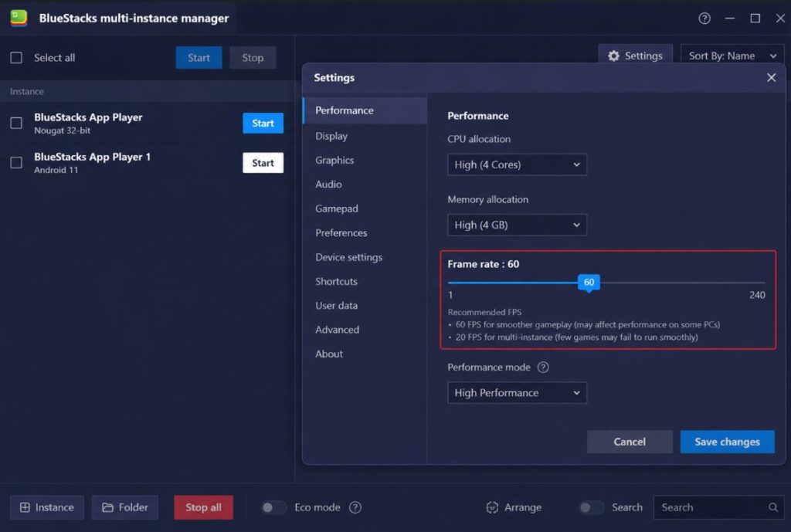Open the Shortcuts settings tab
Screen dimensions: 791x532
(x=365, y=281)
